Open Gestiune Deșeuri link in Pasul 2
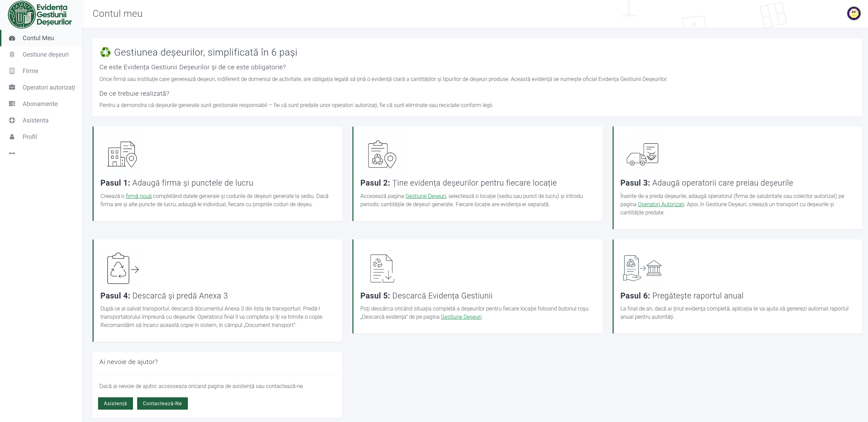 click(425, 196)
